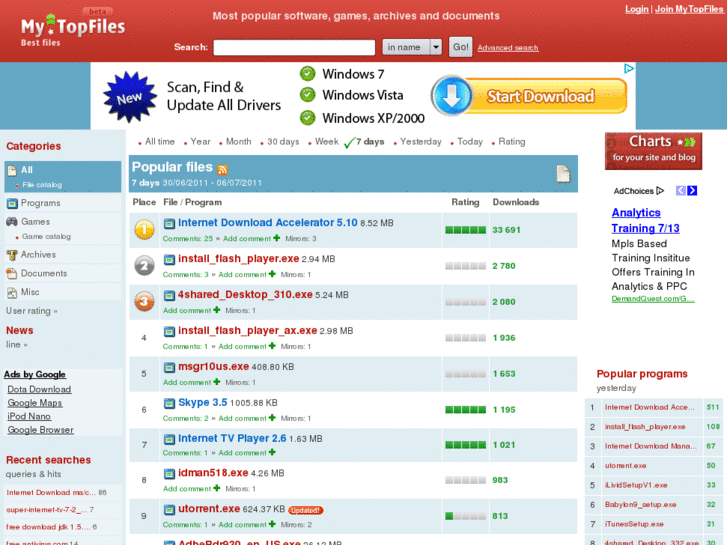The width and height of the screenshot is (727, 545).
Task: Open the Advanced search link
Action: coord(508,48)
